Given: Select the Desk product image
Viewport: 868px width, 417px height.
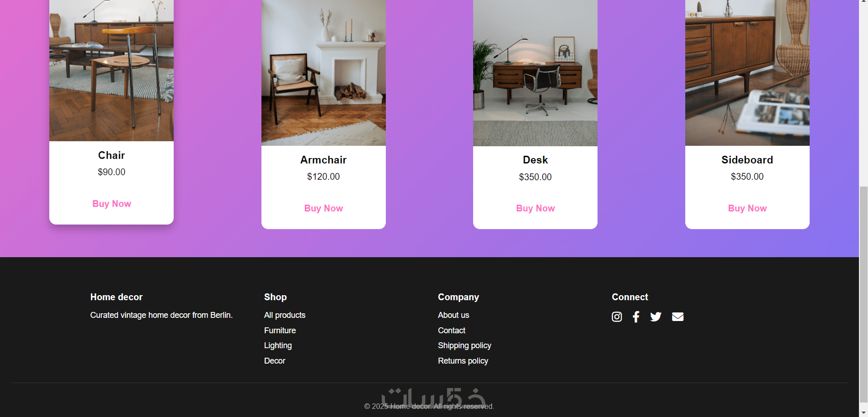Looking at the screenshot, I should 535,73.
